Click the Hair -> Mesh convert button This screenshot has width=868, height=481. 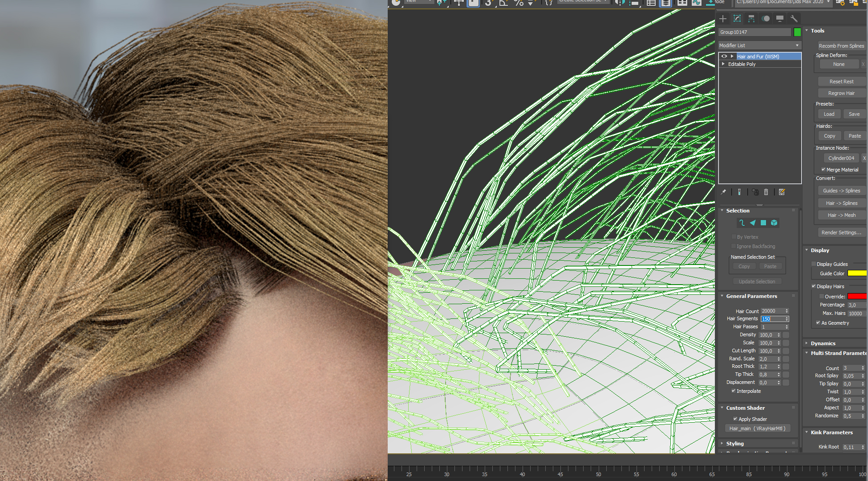842,215
